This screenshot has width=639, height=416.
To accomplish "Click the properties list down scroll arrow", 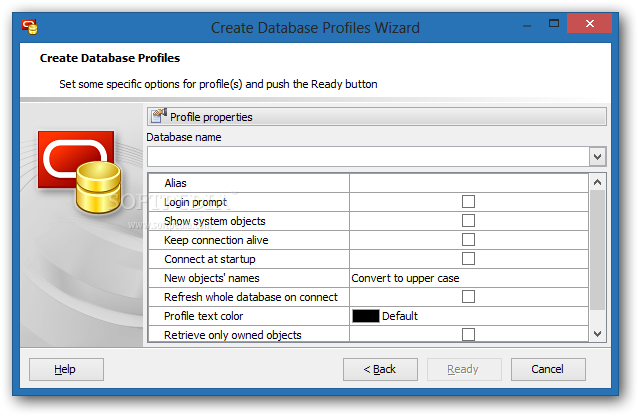I will pos(597,334).
